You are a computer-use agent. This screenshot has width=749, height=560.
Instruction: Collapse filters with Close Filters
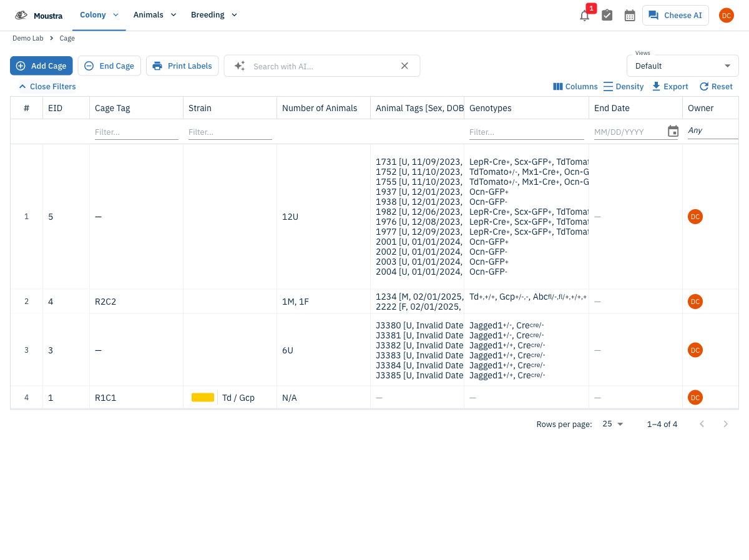[x=47, y=87]
